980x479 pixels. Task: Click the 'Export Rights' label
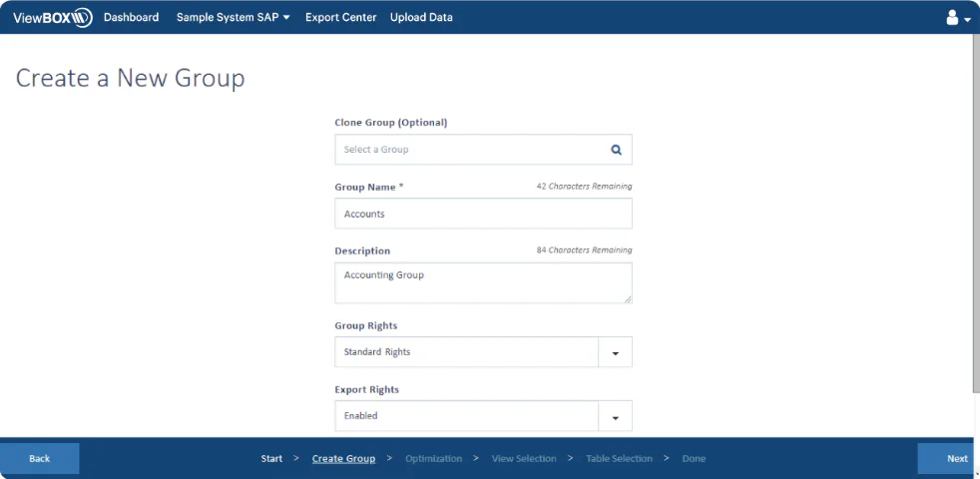pos(367,389)
